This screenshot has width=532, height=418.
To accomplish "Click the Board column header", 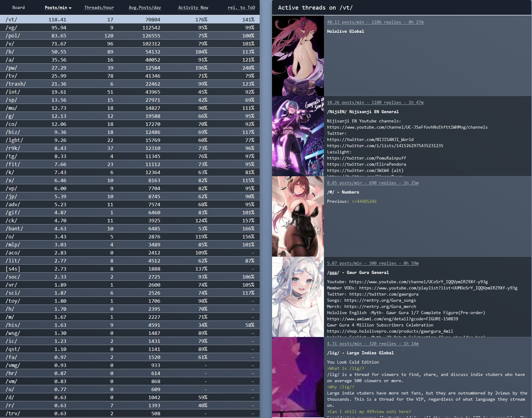I will point(19,7).
